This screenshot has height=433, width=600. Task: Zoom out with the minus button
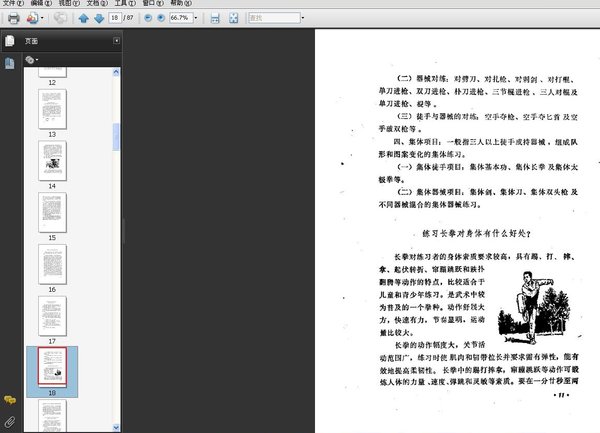tap(148, 18)
